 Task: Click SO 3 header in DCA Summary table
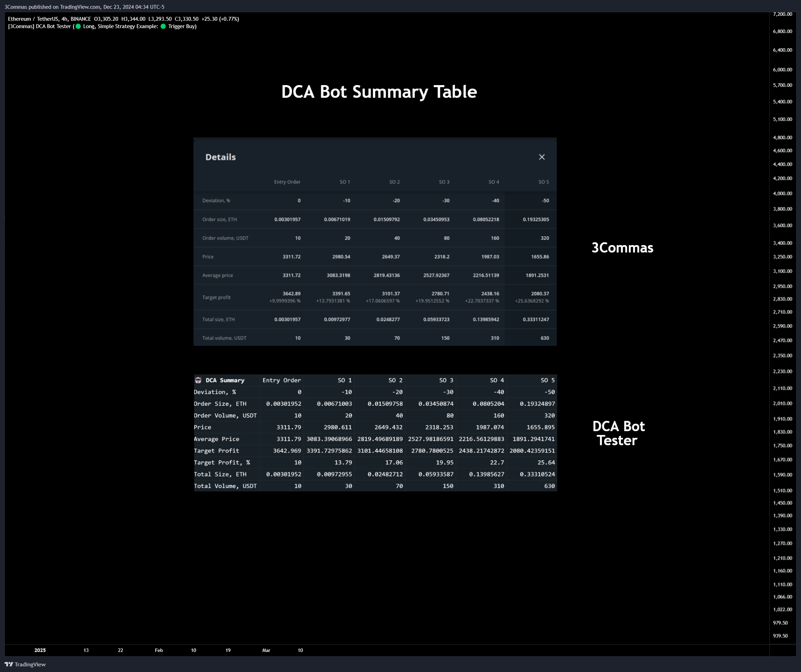pyautogui.click(x=446, y=380)
